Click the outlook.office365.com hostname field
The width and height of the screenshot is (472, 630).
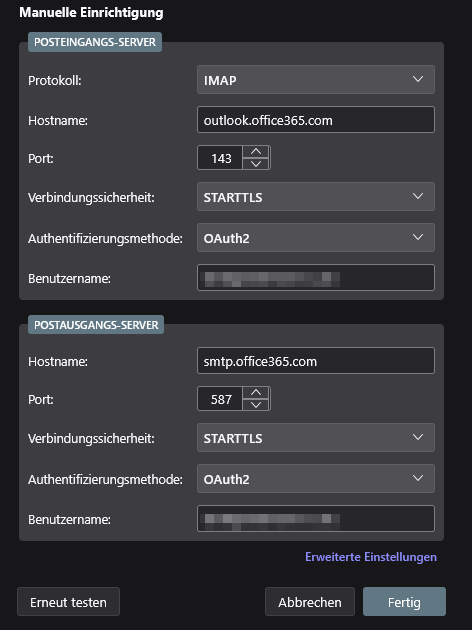click(x=316, y=119)
